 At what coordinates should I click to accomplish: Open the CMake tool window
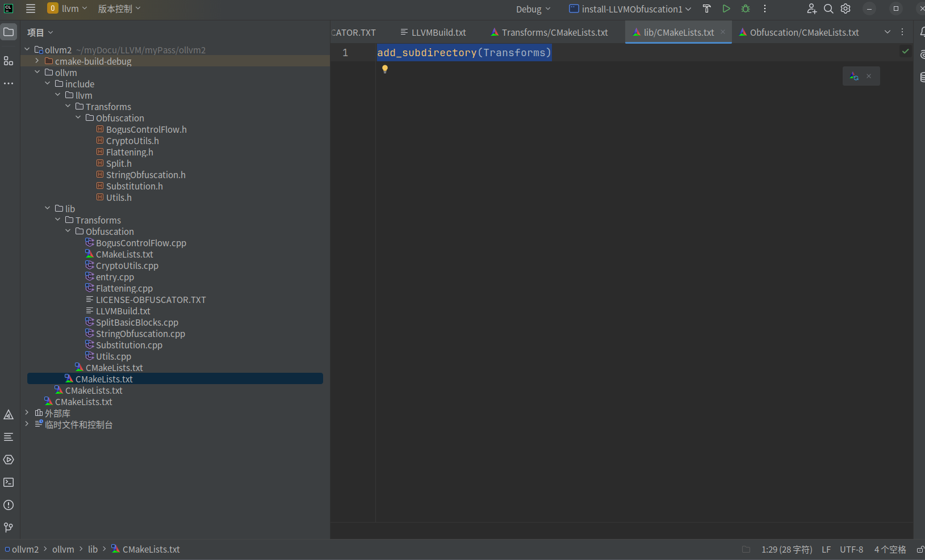(9, 415)
